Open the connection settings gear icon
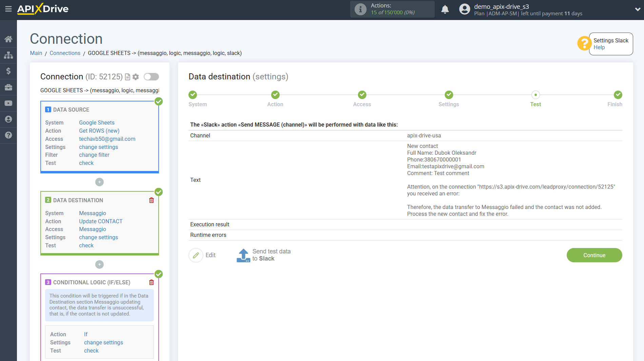 pos(136,77)
